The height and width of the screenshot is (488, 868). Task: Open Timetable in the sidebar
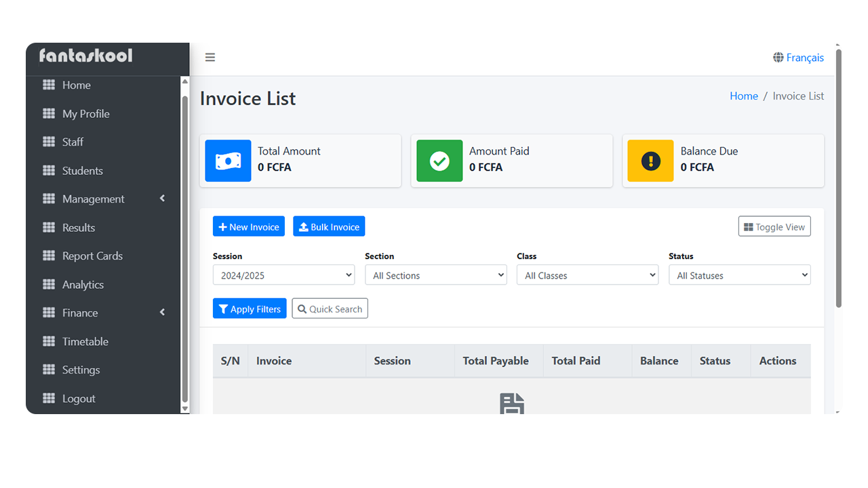[103, 341]
